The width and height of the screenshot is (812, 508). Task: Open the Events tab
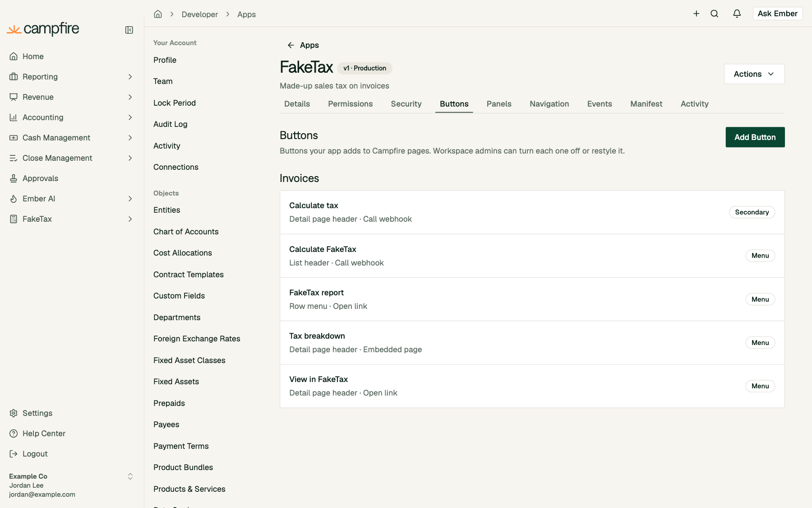pyautogui.click(x=600, y=104)
